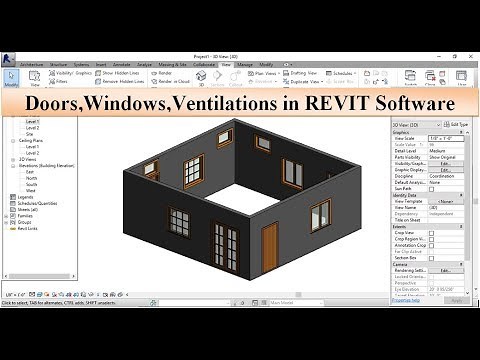Click the Detail Level Medium value

pyautogui.click(x=446, y=151)
